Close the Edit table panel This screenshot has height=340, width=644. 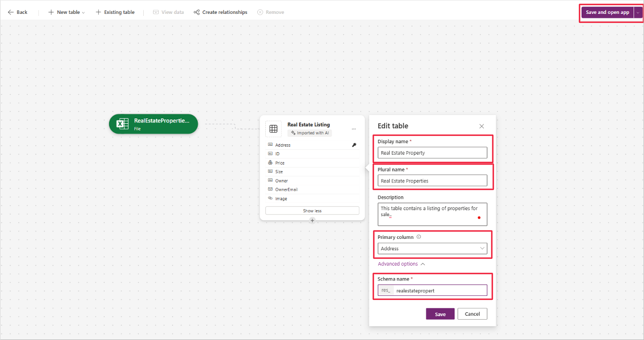(481, 126)
